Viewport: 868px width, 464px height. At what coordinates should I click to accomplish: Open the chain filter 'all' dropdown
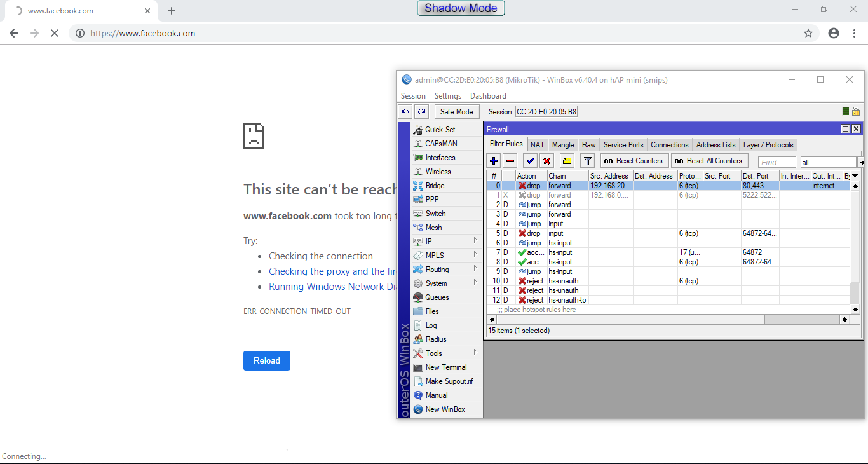pyautogui.click(x=861, y=162)
